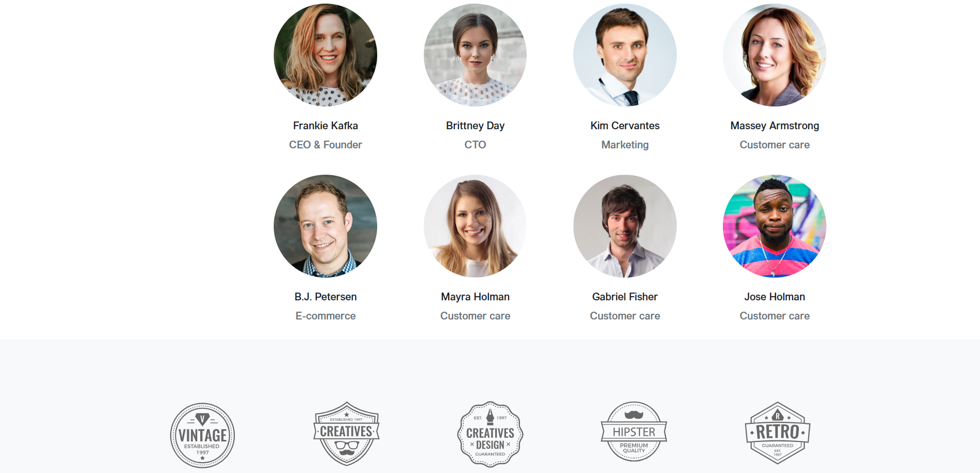Select the Brittney Day name heading
This screenshot has height=473, width=980.
tap(475, 126)
